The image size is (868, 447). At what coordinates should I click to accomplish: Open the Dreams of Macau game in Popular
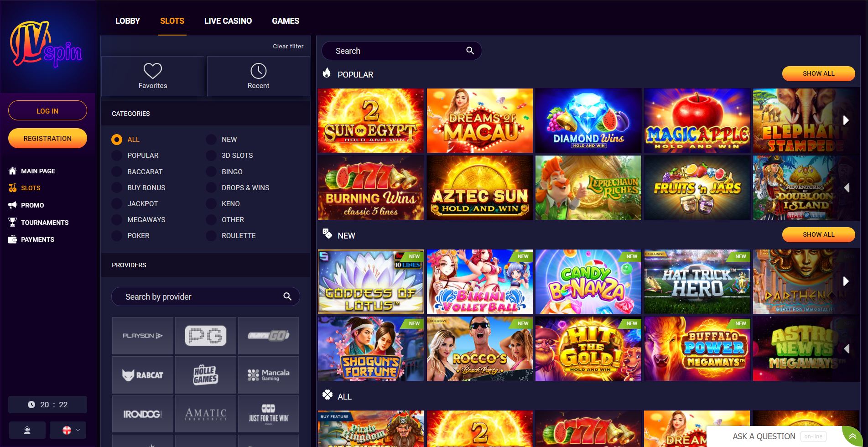(480, 121)
